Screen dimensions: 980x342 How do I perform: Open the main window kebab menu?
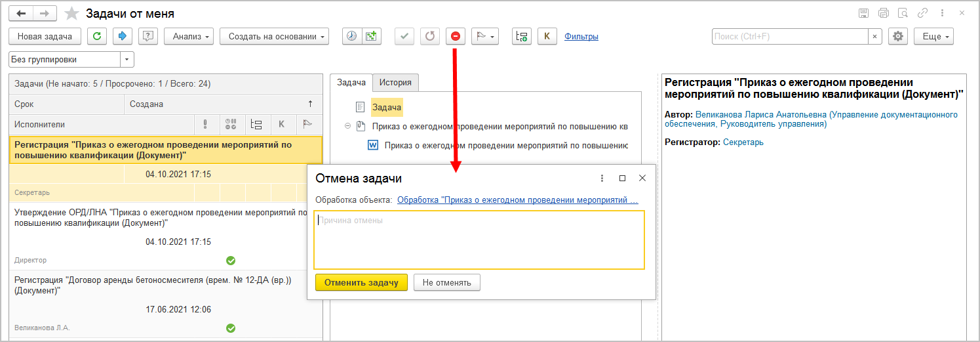click(943, 13)
